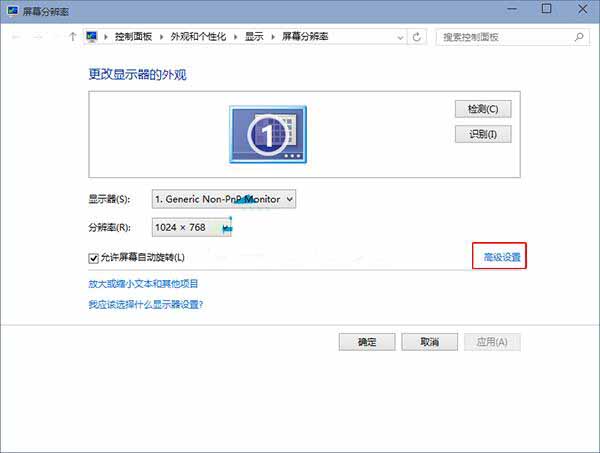This screenshot has height=453, width=600.
Task: Click the forward arrow navigation button
Action: tap(38, 37)
